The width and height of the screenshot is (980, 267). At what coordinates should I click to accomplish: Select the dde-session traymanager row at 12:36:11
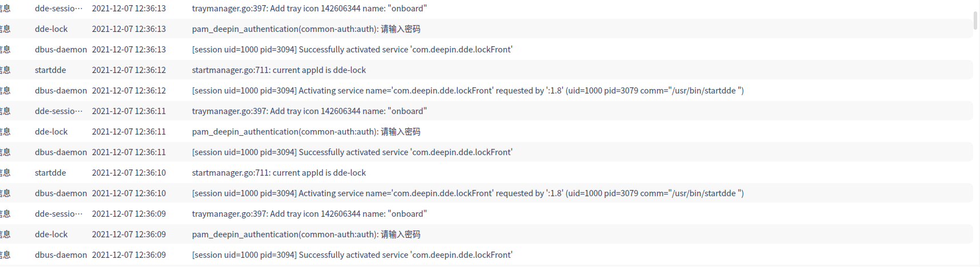[x=486, y=111]
